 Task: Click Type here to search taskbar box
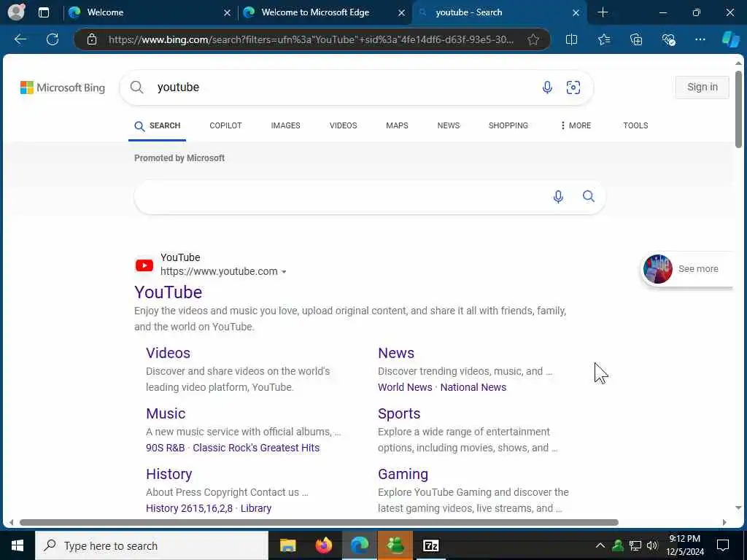(x=152, y=545)
